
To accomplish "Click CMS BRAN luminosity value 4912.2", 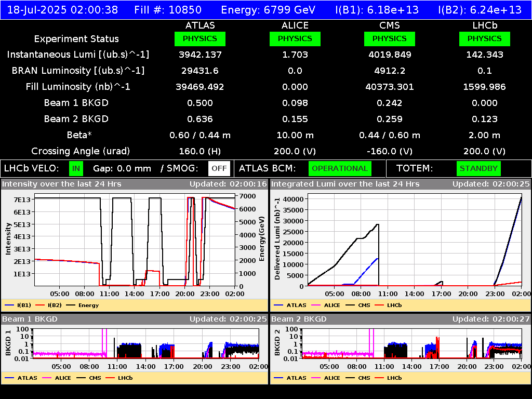I will pyautogui.click(x=390, y=71).
